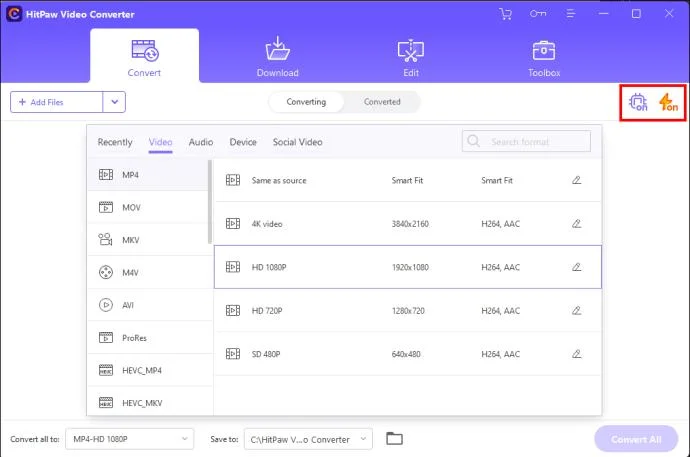Click the key register icon

pos(538,14)
